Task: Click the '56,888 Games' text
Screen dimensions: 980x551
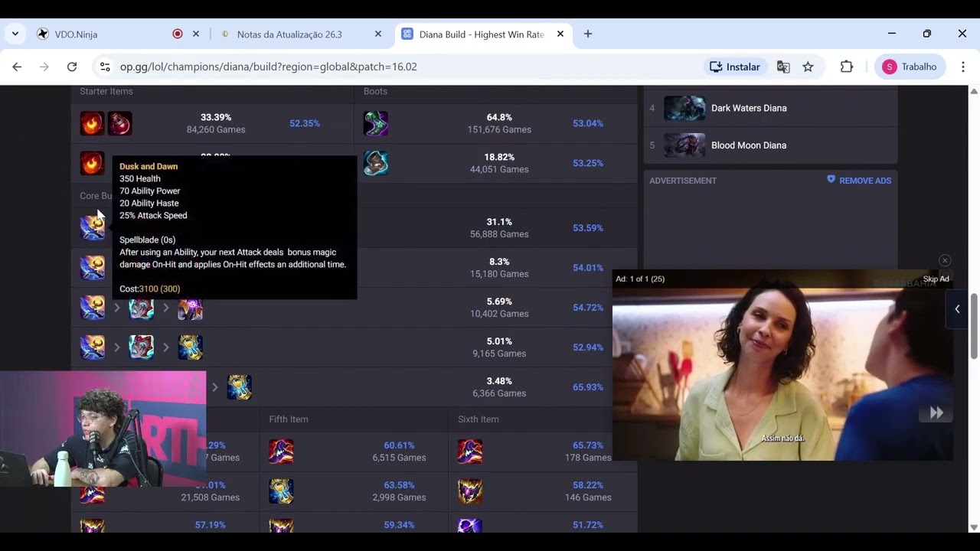Action: (499, 234)
